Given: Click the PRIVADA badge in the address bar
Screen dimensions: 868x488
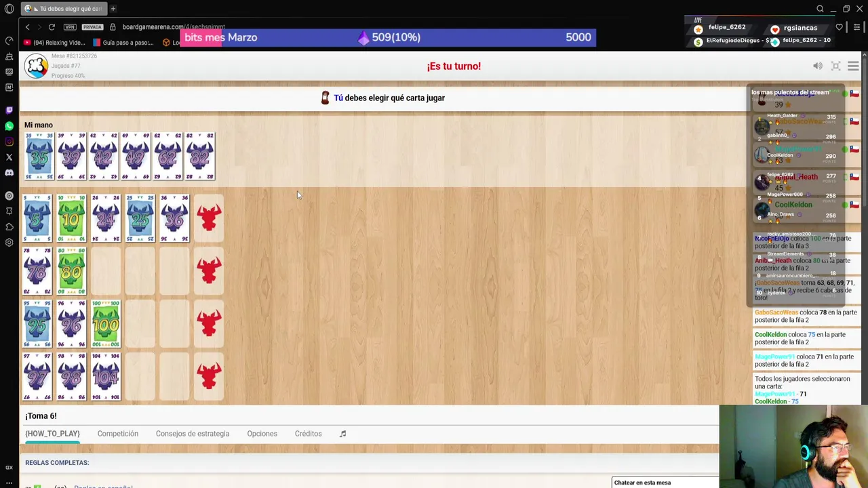Looking at the screenshot, I should 92,27.
